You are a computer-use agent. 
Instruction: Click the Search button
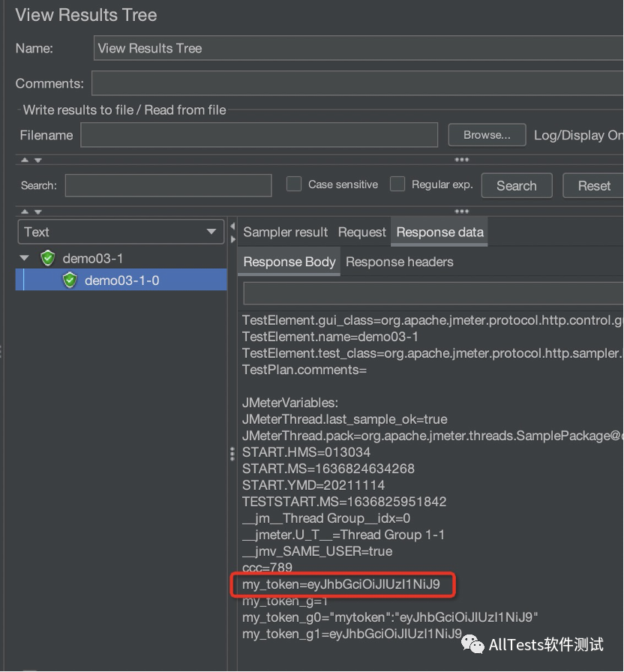pos(517,185)
